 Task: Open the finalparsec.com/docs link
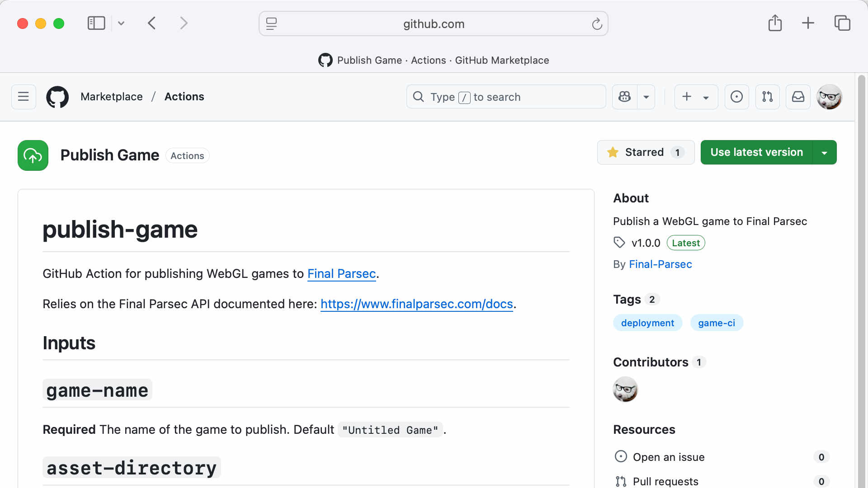click(x=416, y=304)
